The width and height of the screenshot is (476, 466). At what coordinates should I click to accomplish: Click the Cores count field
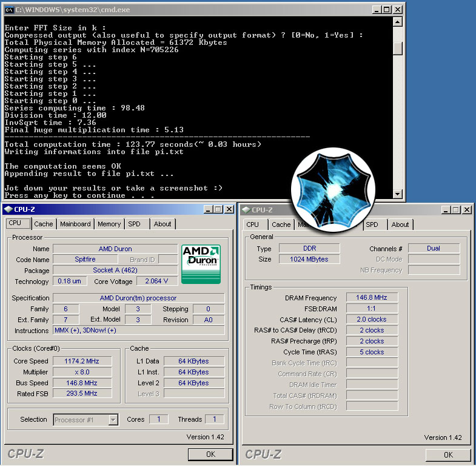158,419
